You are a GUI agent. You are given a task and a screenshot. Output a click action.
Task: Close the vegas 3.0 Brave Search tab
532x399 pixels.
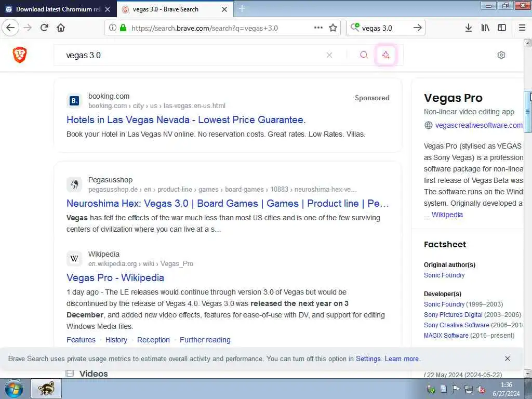[x=224, y=9]
